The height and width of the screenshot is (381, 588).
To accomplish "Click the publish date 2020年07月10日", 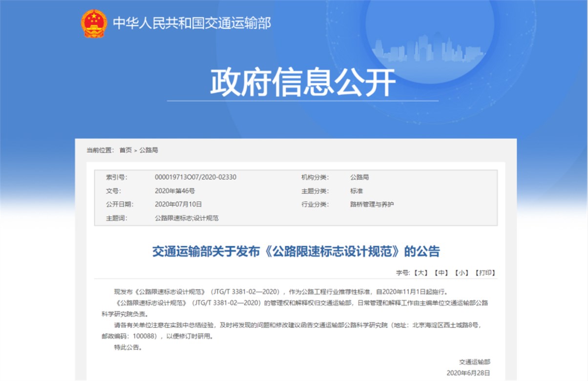I will click(178, 205).
